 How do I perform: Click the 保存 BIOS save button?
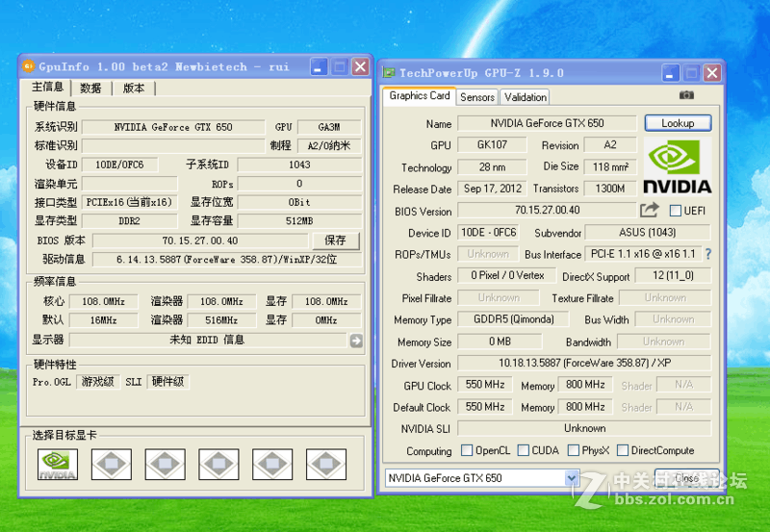pos(335,241)
